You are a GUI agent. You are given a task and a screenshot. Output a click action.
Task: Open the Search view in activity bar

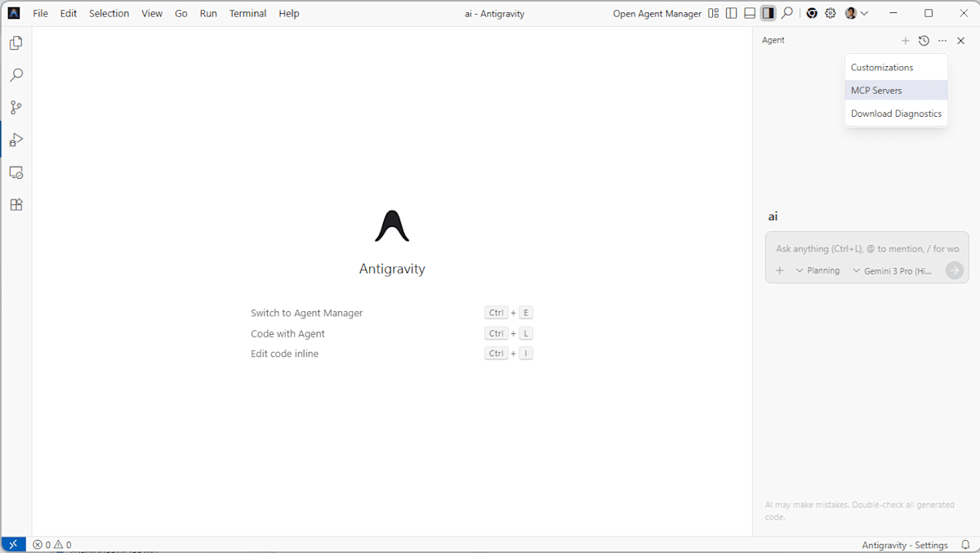16,75
